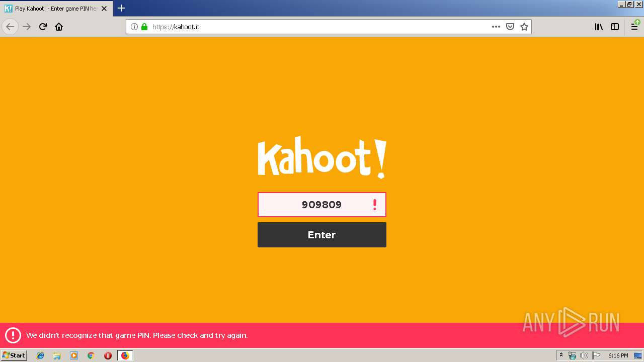
Task: Bookmark this page with the star
Action: click(524, 27)
